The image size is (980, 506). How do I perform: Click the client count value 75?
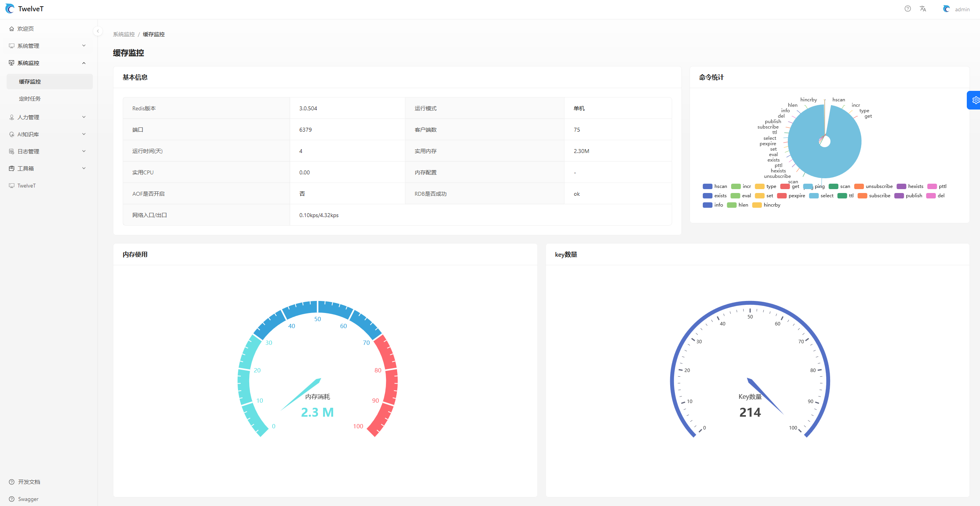click(x=577, y=130)
